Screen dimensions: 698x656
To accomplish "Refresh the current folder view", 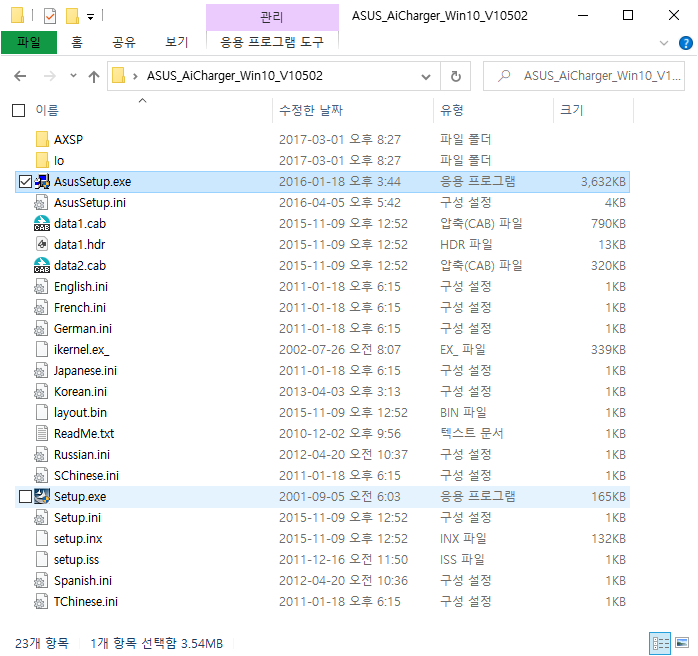I will click(455, 77).
